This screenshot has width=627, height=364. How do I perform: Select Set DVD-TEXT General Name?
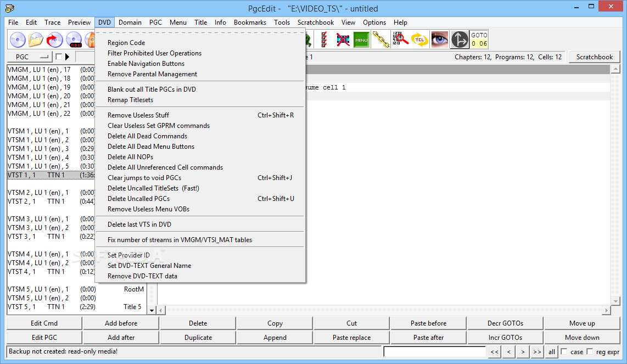[200, 266]
